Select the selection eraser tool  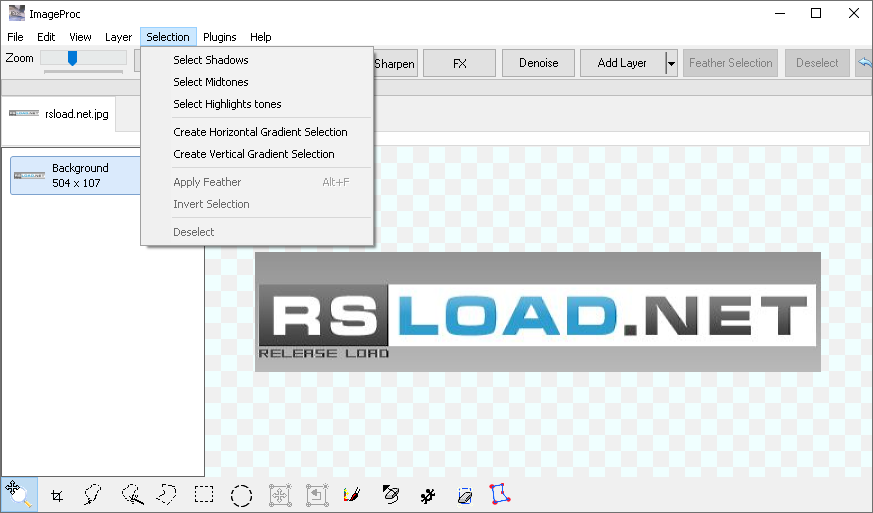[465, 495]
